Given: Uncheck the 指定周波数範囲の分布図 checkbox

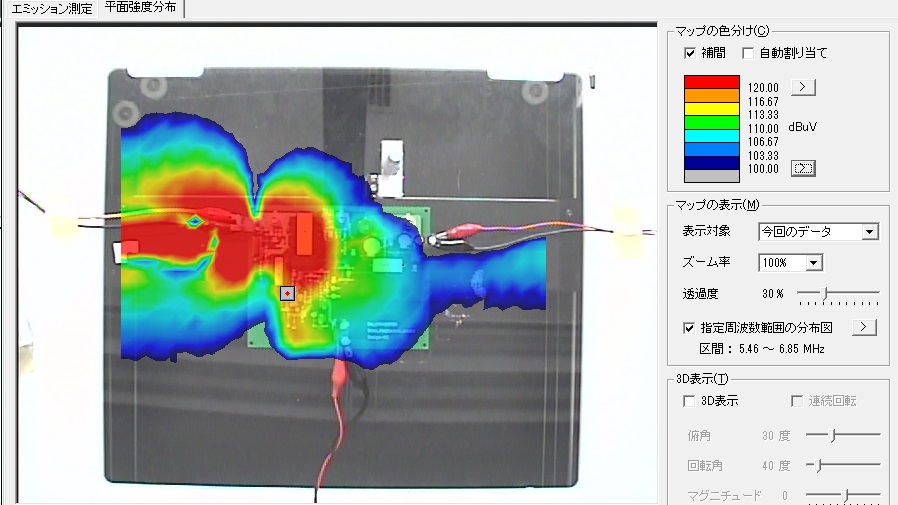Looking at the screenshot, I should pos(689,327).
